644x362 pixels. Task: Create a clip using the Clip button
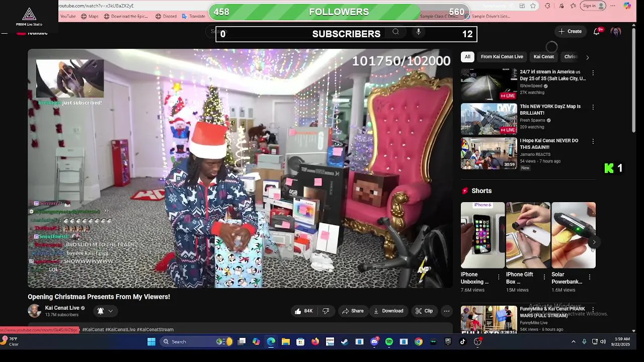[424, 311]
